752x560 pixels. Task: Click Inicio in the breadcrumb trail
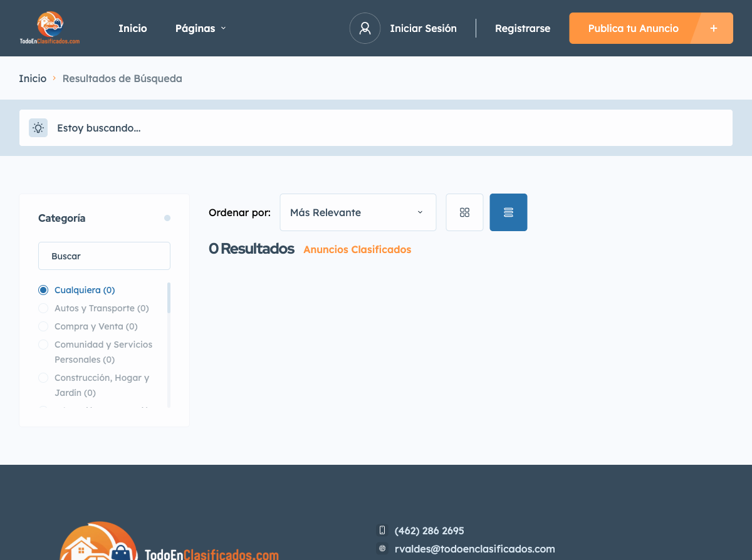(x=33, y=78)
